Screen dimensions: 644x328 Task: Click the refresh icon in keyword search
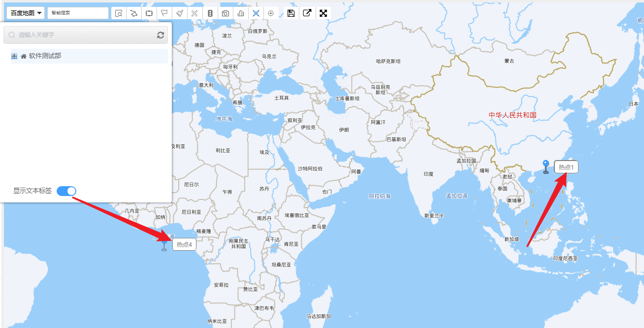pyautogui.click(x=160, y=35)
